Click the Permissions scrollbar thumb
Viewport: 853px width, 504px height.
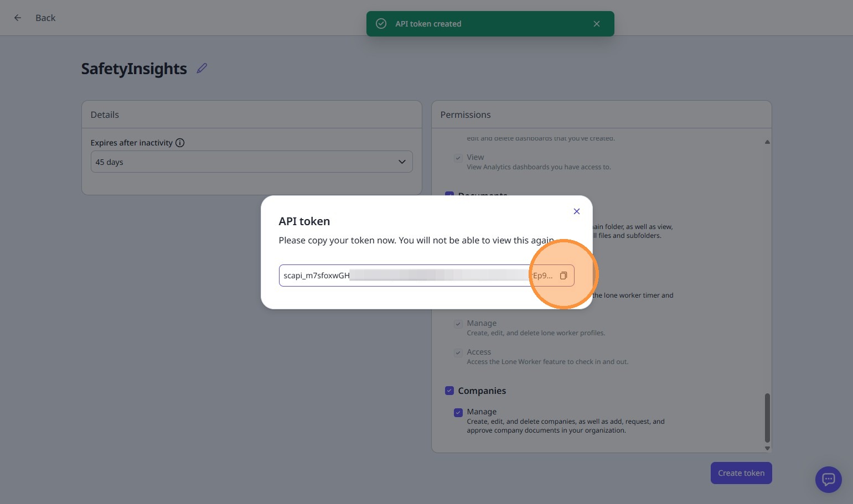click(x=767, y=418)
